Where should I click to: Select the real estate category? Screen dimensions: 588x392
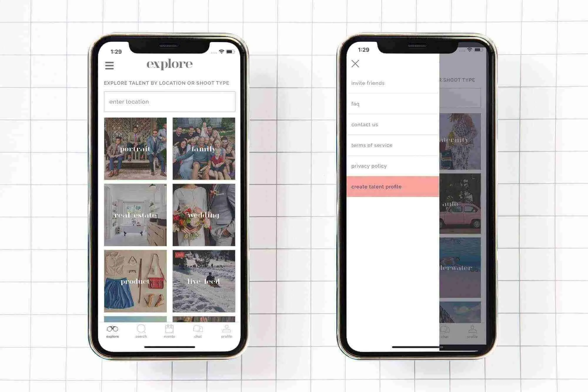[x=135, y=214]
